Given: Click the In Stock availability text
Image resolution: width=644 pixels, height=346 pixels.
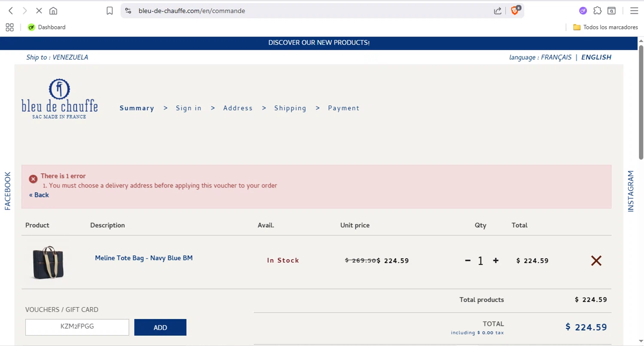Looking at the screenshot, I should pos(283,260).
